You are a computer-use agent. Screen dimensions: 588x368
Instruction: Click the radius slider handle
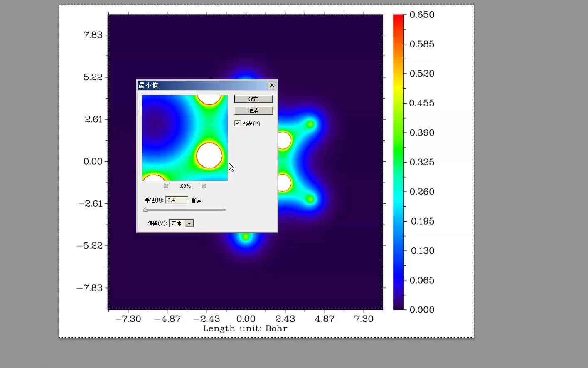(x=145, y=210)
